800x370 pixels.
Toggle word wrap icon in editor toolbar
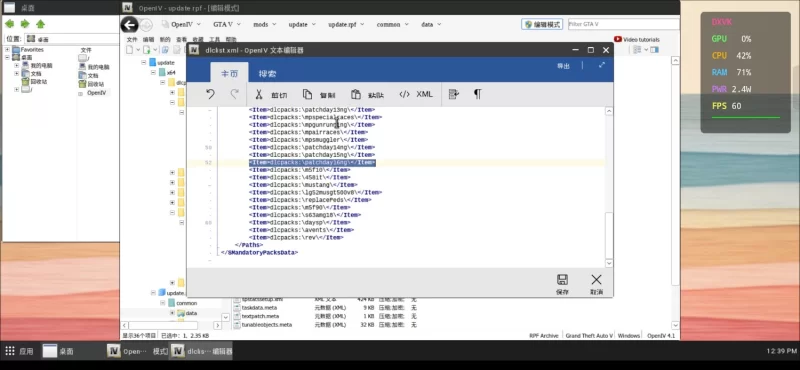tap(454, 94)
